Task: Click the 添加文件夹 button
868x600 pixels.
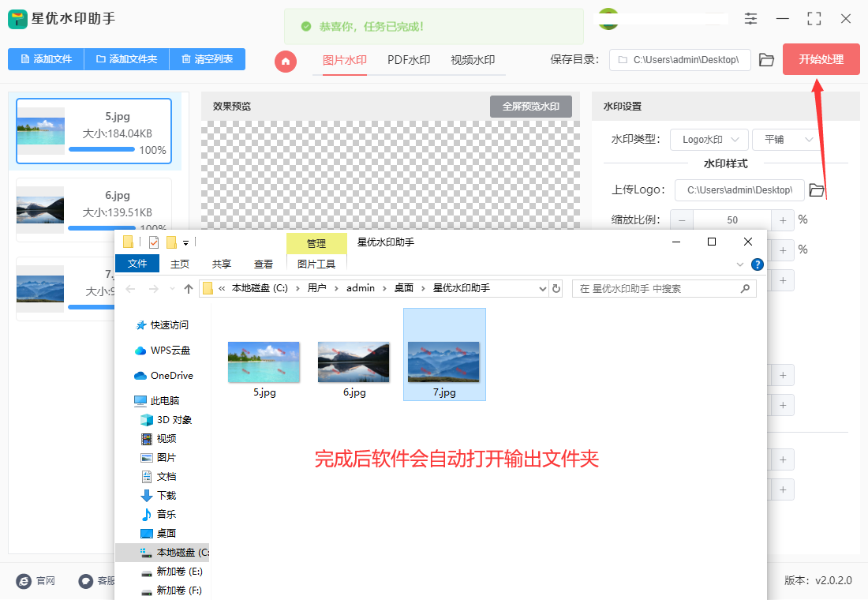Action: click(x=126, y=59)
